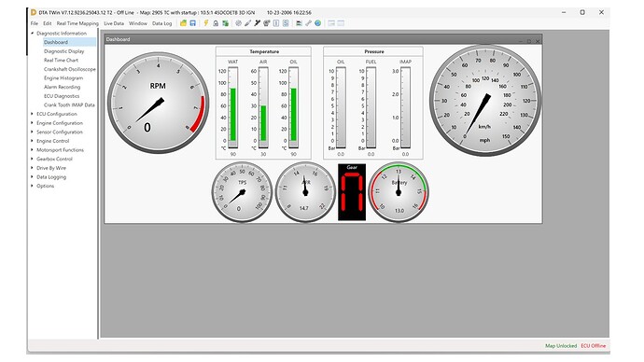Open Crank Tooth IMAP Data item
The image size is (644, 362).
click(x=69, y=105)
